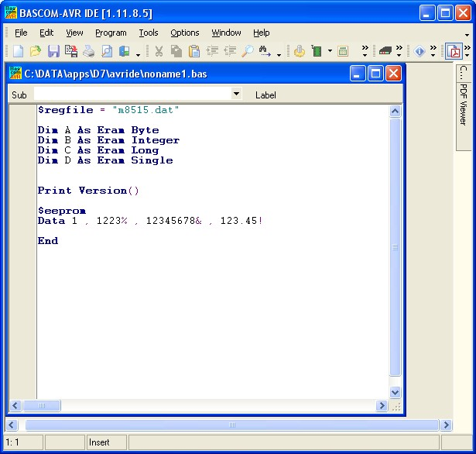The height and width of the screenshot is (454, 476).
Task: Compile the program with the chip icon
Action: [x=317, y=51]
